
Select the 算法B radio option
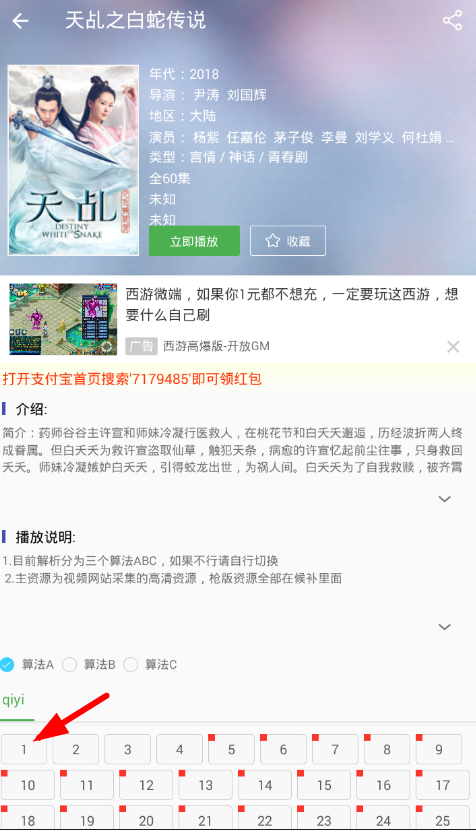click(x=69, y=664)
